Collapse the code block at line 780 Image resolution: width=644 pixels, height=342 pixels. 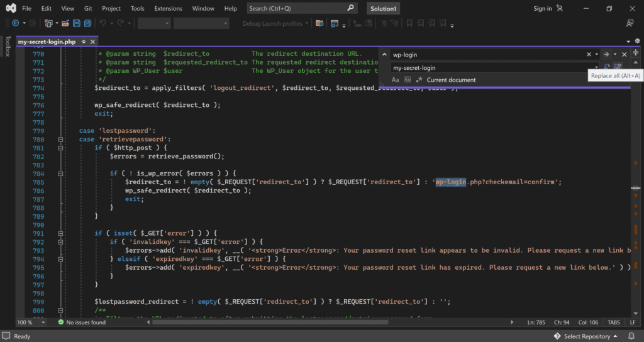[60, 139]
